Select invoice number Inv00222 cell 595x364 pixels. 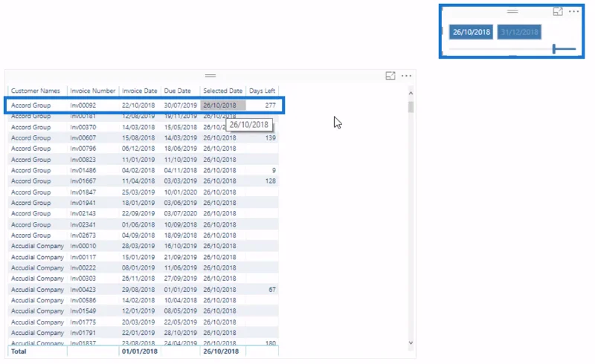click(x=83, y=267)
